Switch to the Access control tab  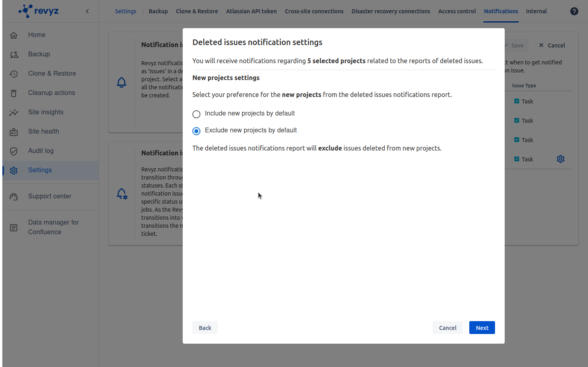point(457,11)
